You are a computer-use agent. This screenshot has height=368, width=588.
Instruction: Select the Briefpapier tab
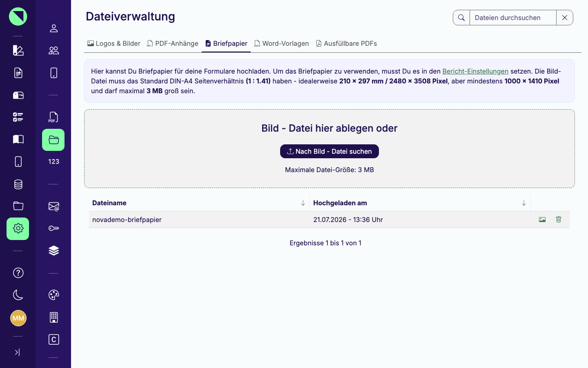226,43
